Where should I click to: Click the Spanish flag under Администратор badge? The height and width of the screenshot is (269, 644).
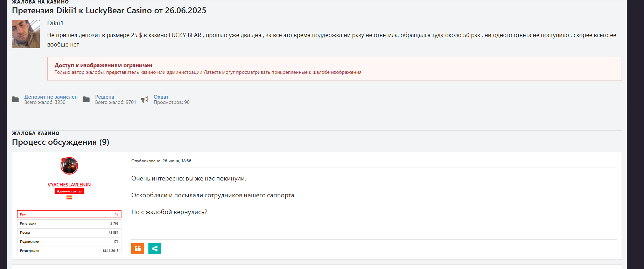pos(69,198)
